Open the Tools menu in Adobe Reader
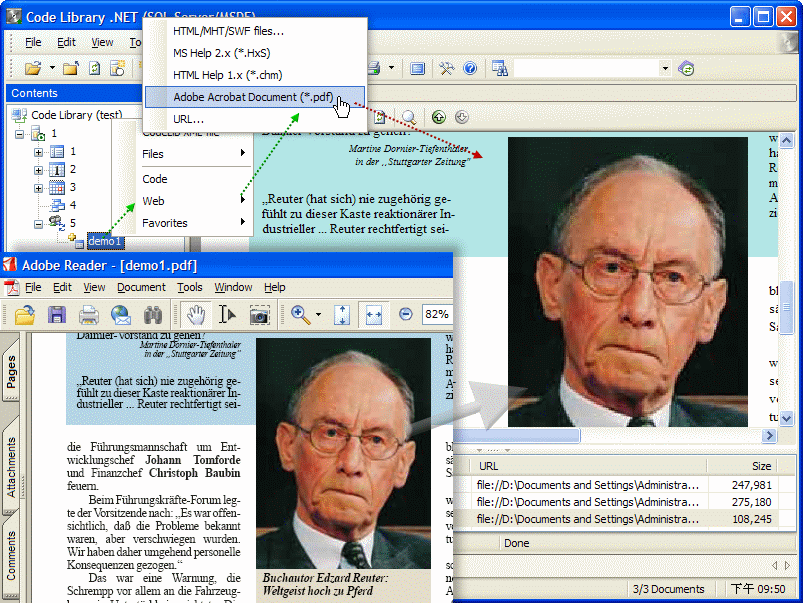Viewport: 803px width, 603px height. click(x=190, y=287)
